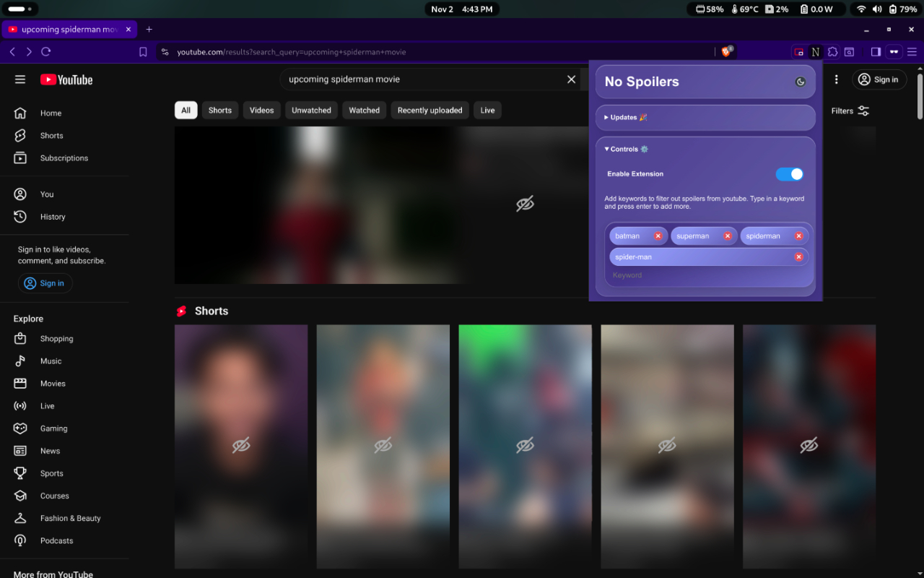Image resolution: width=924 pixels, height=578 pixels.
Task: Expand the Updates section
Action: click(x=705, y=117)
